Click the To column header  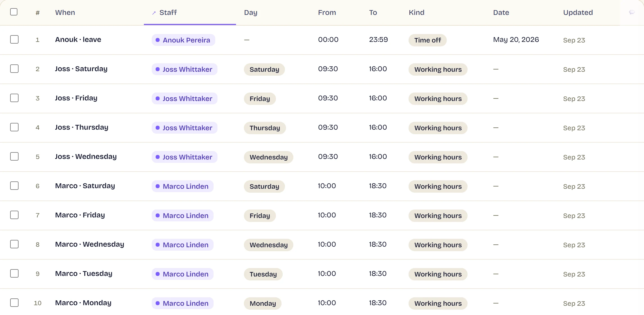(x=373, y=12)
